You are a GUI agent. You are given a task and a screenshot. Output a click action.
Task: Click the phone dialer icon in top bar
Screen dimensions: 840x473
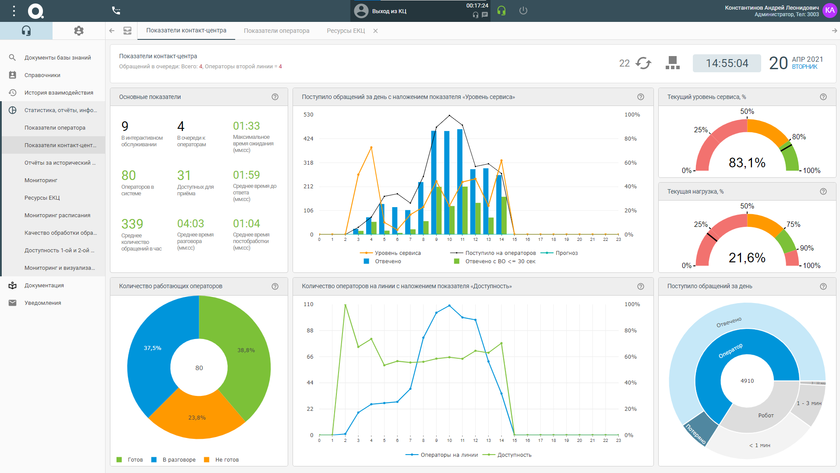tap(116, 10)
